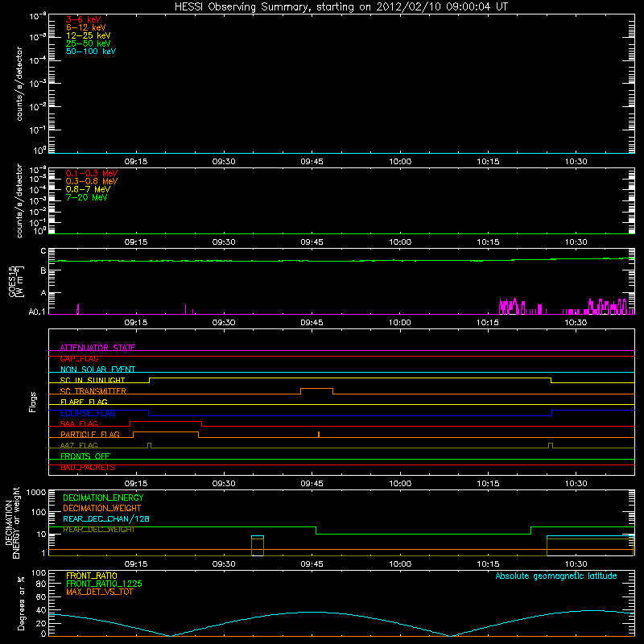The image size is (644, 644).
Task: Click the Degrees or % axis title
Action: pos(21,603)
